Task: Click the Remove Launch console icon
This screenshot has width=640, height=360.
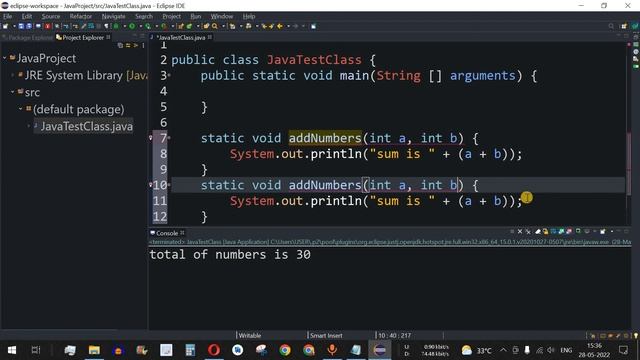Action: click(x=520, y=231)
